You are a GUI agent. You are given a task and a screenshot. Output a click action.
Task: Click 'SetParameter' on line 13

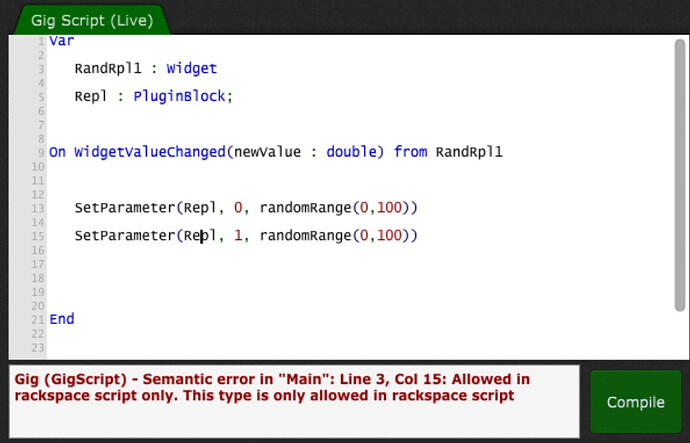tap(125, 208)
